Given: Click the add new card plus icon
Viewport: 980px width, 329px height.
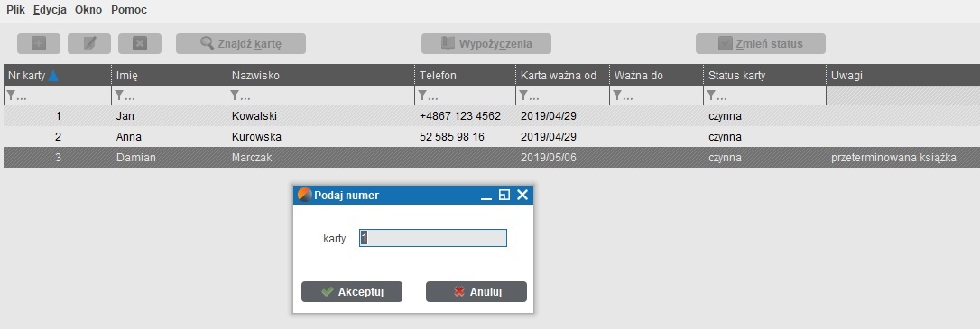Looking at the screenshot, I should click(39, 43).
